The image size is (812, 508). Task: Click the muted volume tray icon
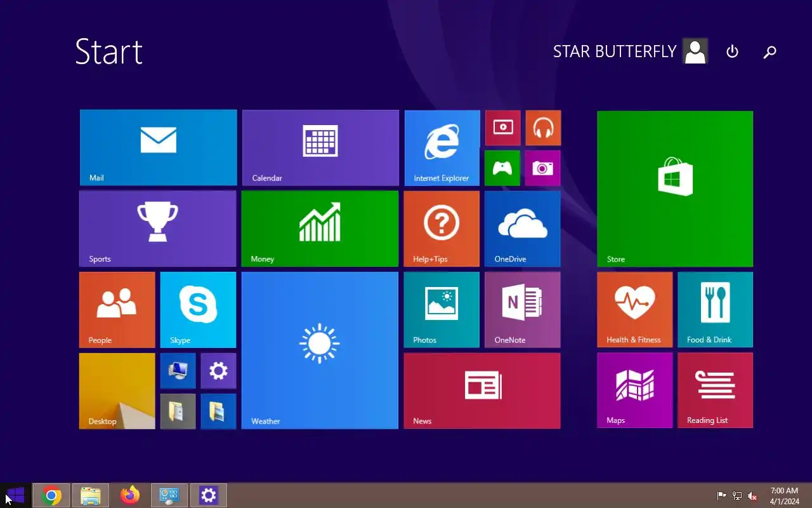tap(752, 496)
